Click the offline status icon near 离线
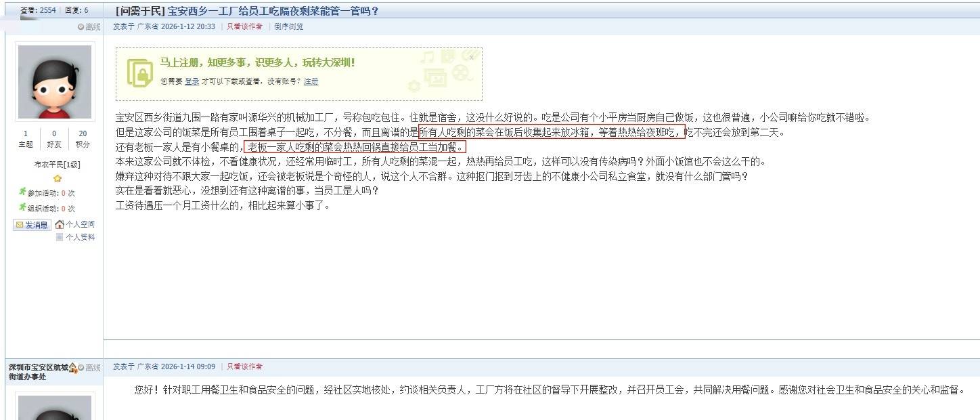Screen dimensions: 980x420 [x=81, y=27]
